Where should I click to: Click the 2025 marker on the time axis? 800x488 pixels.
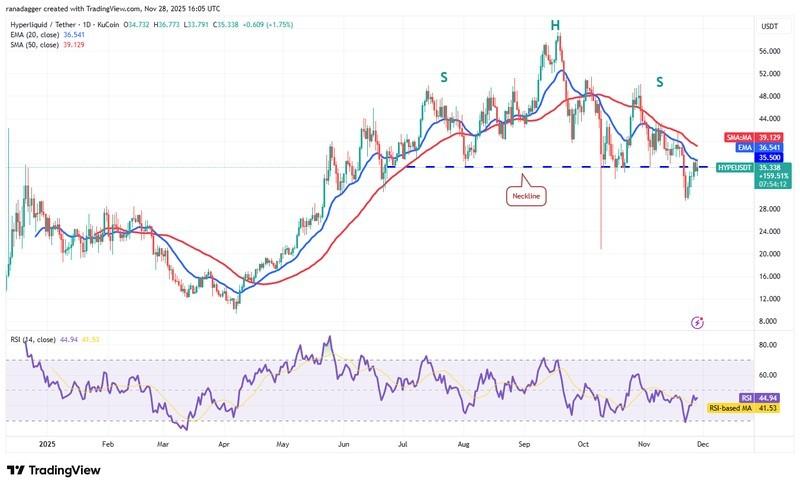pyautogui.click(x=48, y=445)
